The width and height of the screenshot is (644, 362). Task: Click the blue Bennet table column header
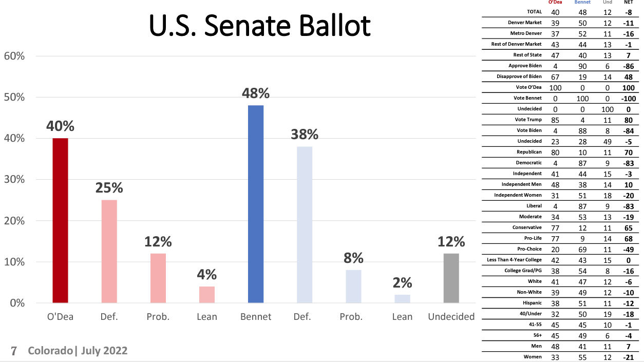tap(582, 3)
